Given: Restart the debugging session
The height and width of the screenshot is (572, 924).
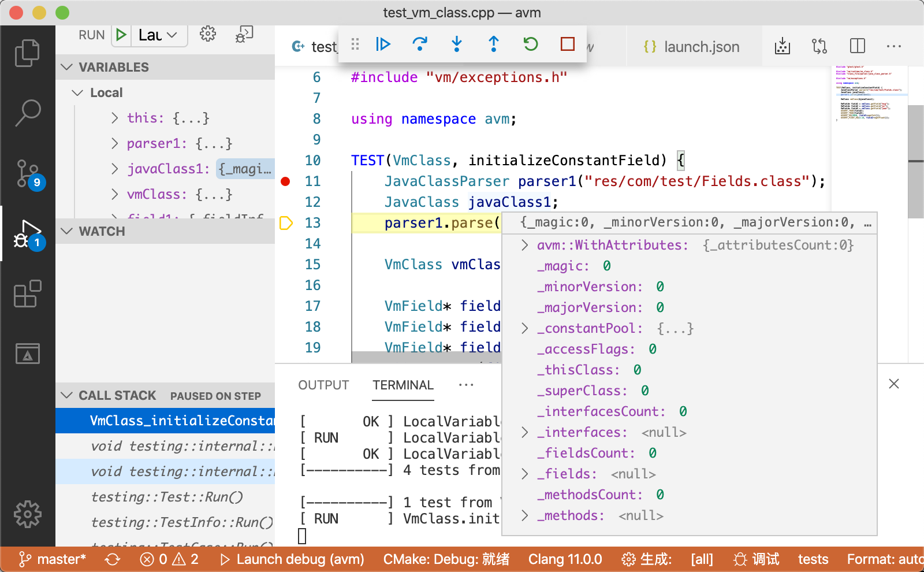Looking at the screenshot, I should click(x=531, y=44).
